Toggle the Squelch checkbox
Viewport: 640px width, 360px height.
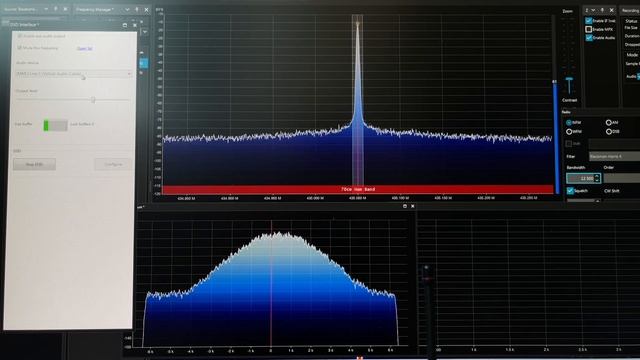pos(570,191)
